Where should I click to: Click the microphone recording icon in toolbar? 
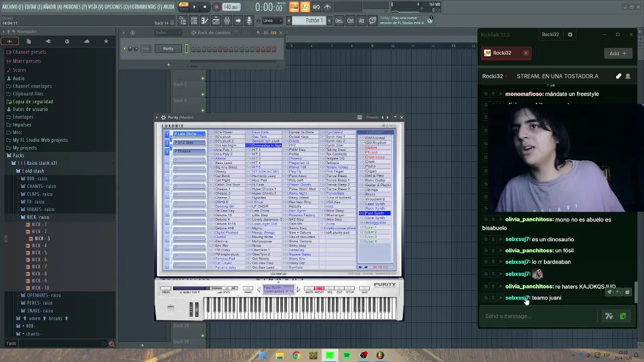pyautogui.click(x=249, y=21)
